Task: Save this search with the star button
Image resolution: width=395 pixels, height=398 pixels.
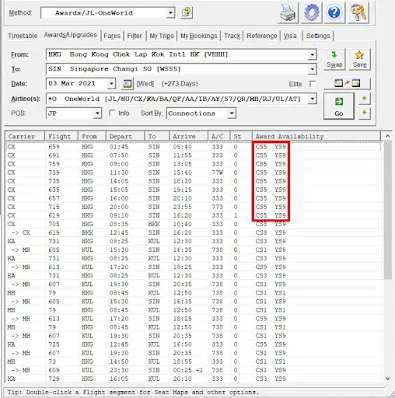Action: click(x=359, y=59)
